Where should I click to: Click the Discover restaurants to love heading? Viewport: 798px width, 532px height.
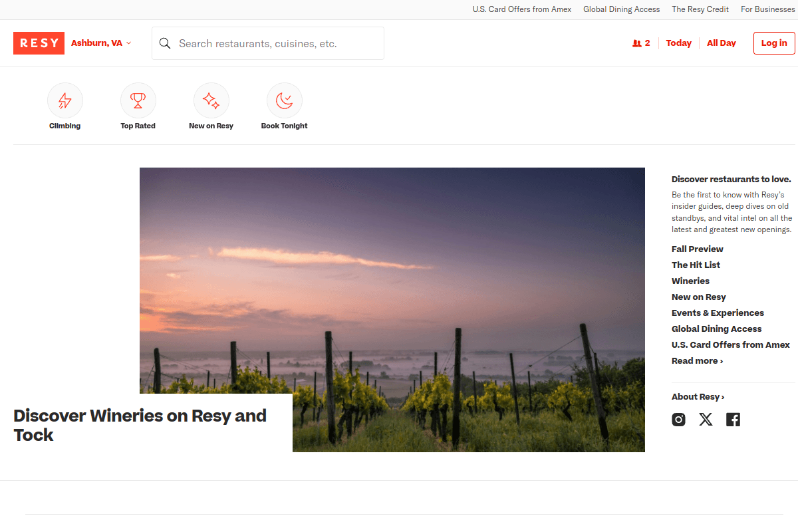pyautogui.click(x=731, y=179)
